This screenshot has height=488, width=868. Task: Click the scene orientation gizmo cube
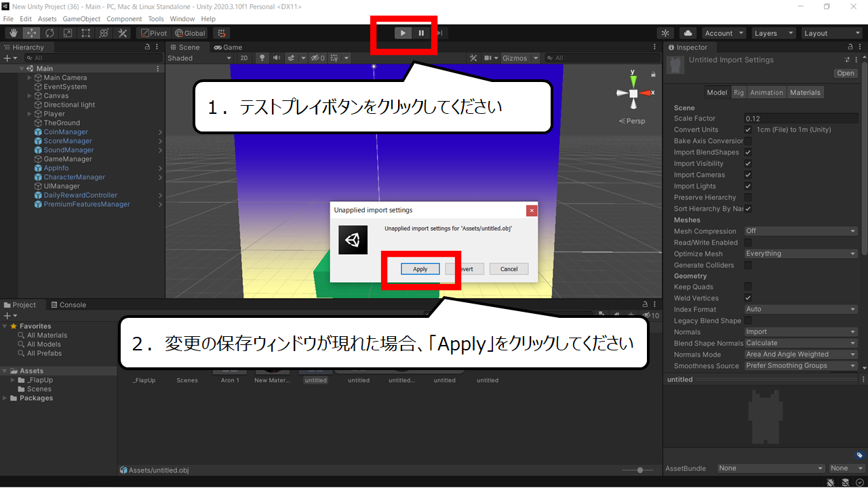[633, 93]
